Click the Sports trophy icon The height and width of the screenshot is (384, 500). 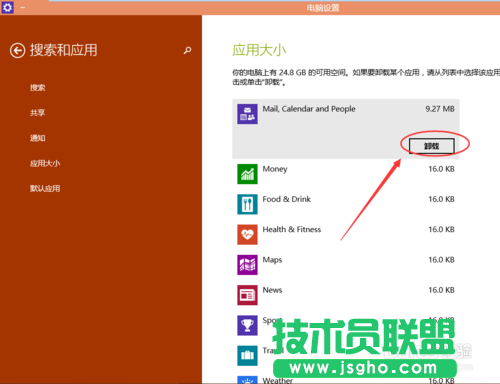247,326
